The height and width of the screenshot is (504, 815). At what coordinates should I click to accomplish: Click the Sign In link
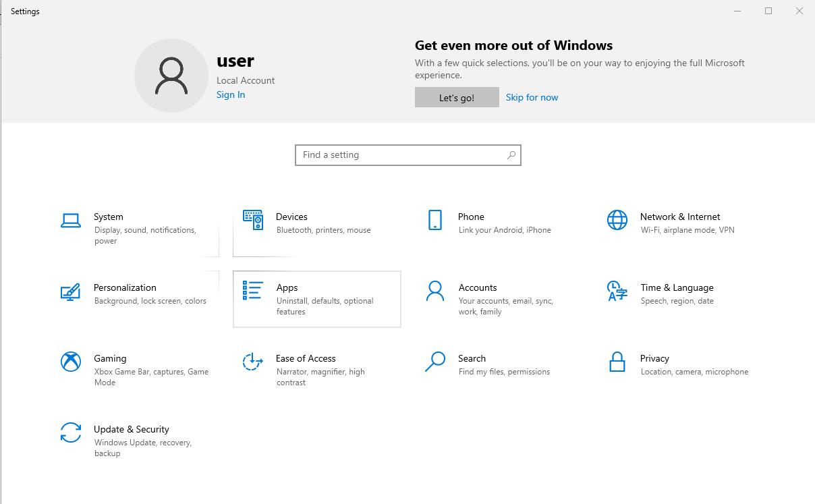pyautogui.click(x=230, y=94)
